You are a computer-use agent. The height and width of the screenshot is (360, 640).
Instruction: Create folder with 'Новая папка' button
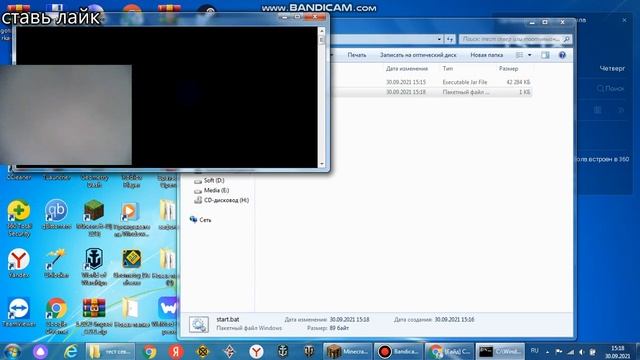click(x=487, y=55)
